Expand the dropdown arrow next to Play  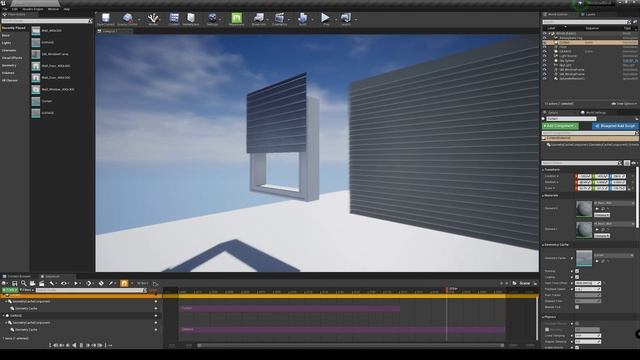click(336, 19)
